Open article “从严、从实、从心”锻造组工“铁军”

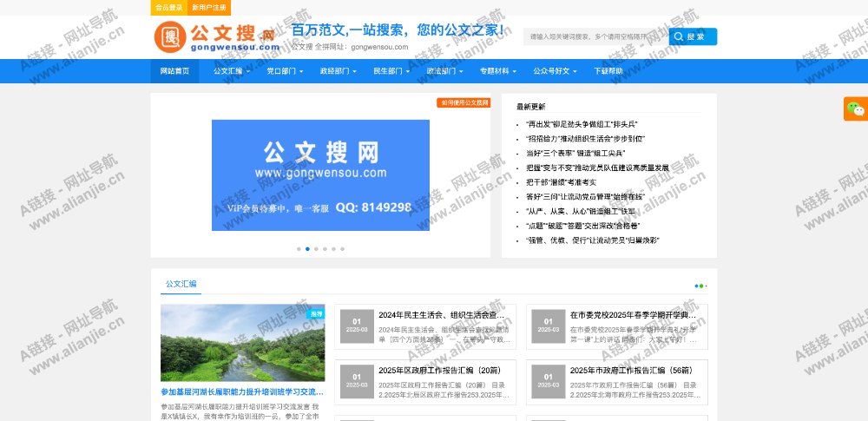point(580,211)
